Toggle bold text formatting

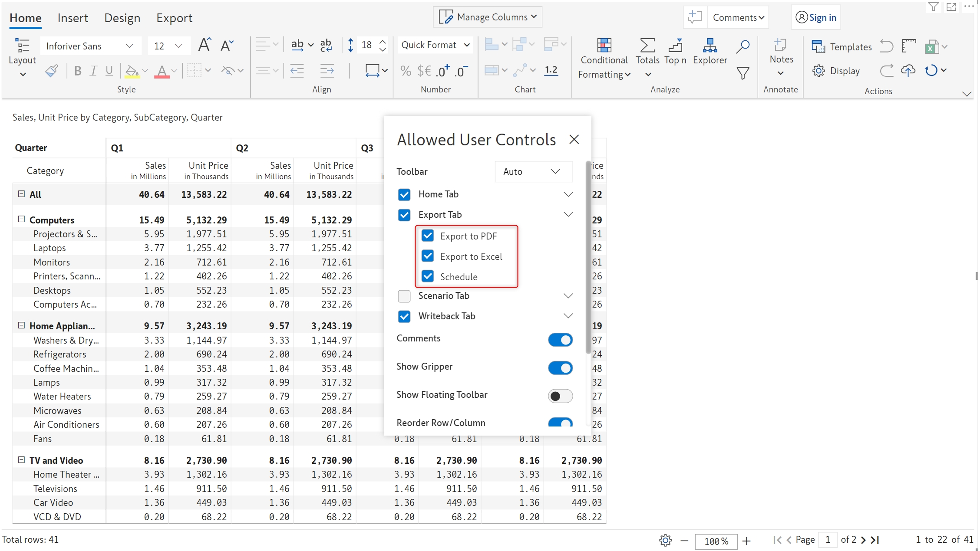78,71
